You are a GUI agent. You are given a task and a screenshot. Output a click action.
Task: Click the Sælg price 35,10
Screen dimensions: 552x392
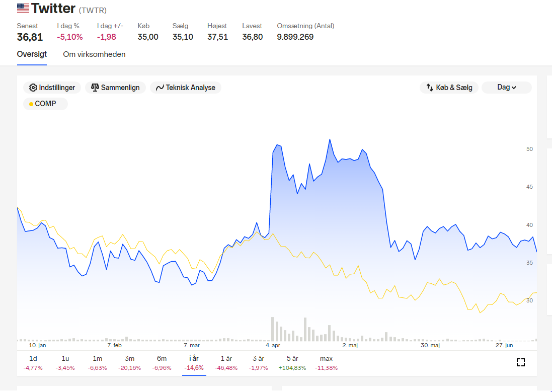[x=183, y=37]
